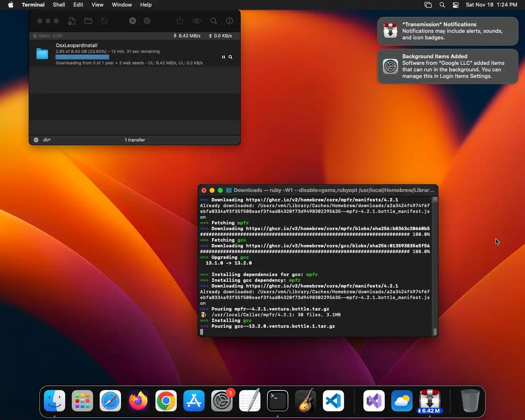
Task: Toggle turtle speed limit mode in Transmission
Action: (x=47, y=140)
